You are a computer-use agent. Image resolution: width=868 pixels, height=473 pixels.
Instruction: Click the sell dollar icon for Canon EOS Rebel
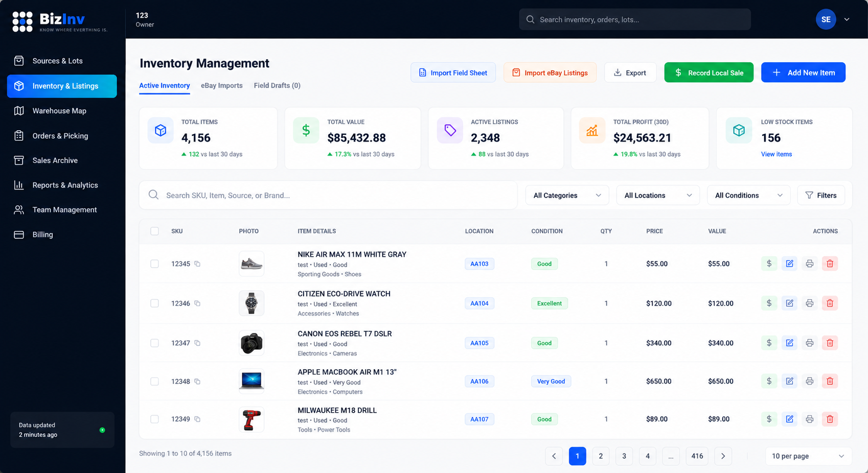pos(769,343)
